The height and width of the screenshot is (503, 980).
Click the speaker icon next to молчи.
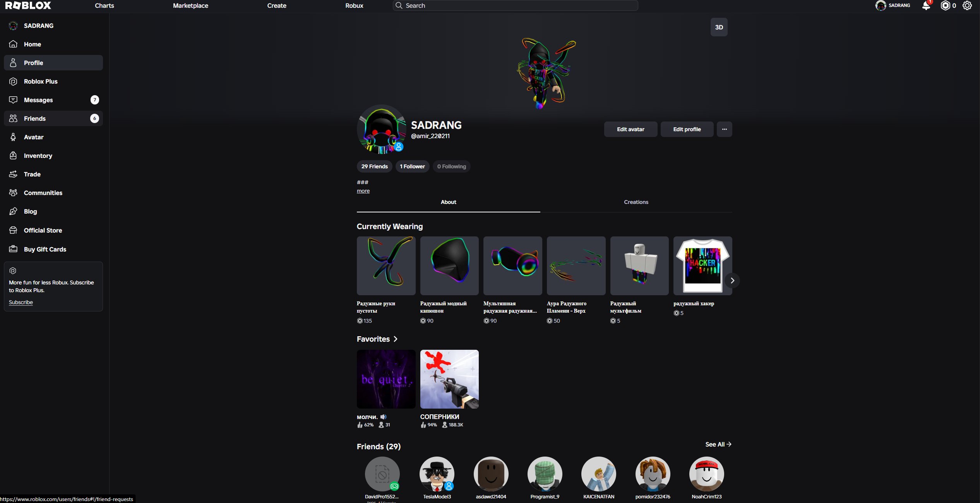(383, 417)
